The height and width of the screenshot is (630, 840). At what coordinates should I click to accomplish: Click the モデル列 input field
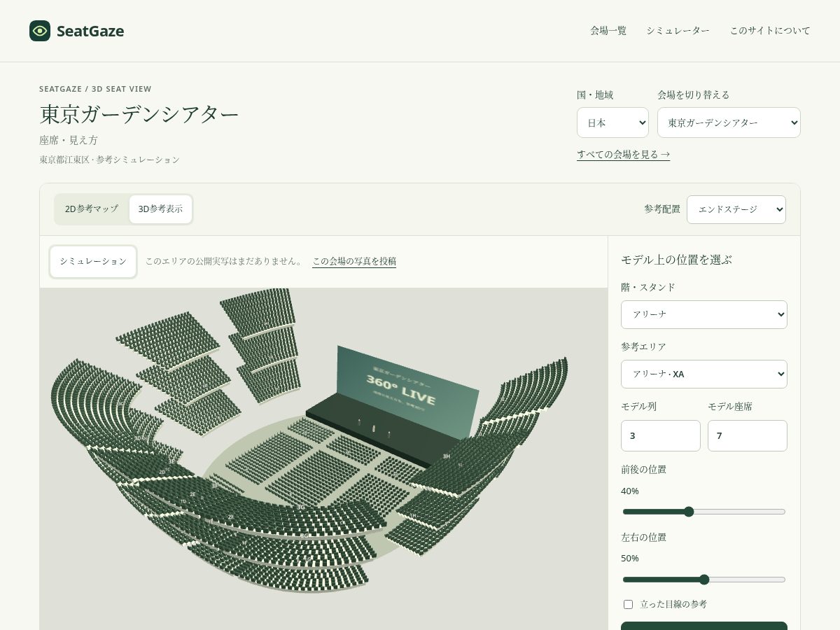click(x=661, y=435)
